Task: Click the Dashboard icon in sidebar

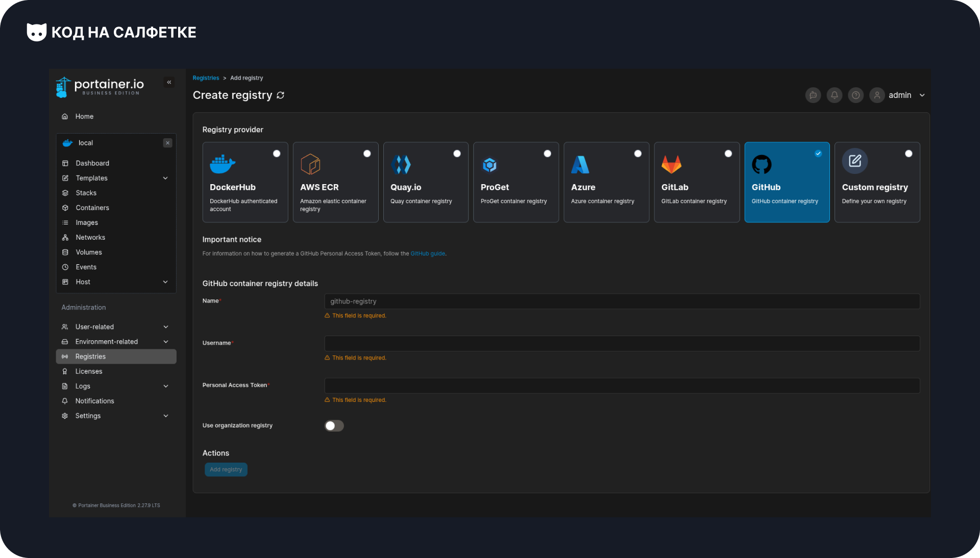Action: [65, 163]
